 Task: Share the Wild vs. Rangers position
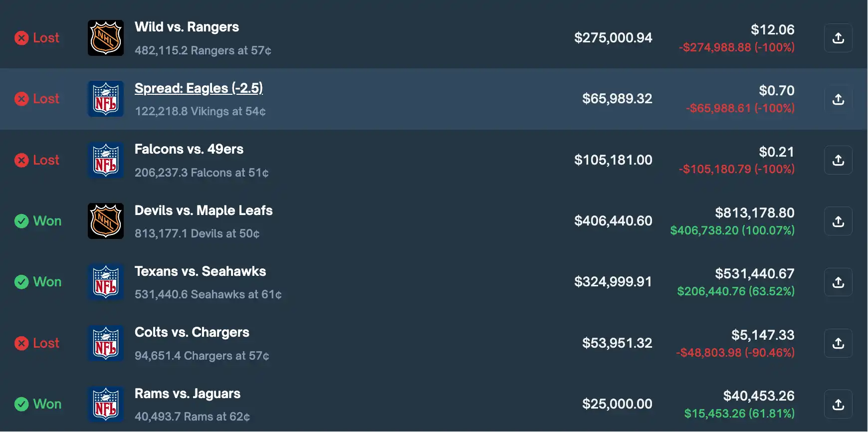[x=838, y=38]
